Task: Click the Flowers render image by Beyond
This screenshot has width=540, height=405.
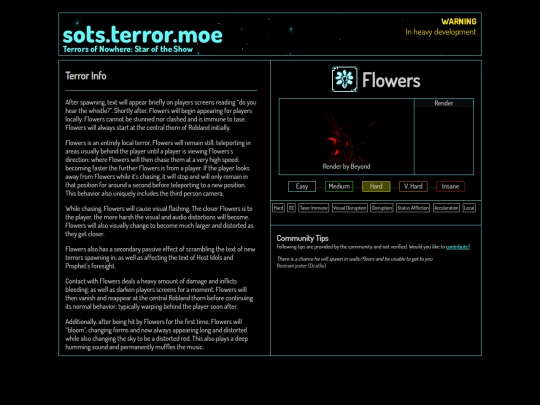Action: [346, 136]
